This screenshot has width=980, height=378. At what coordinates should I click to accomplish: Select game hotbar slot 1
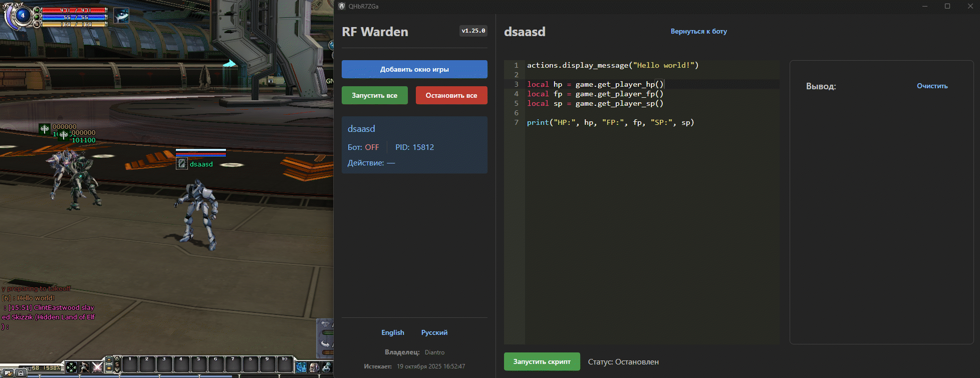(130, 364)
